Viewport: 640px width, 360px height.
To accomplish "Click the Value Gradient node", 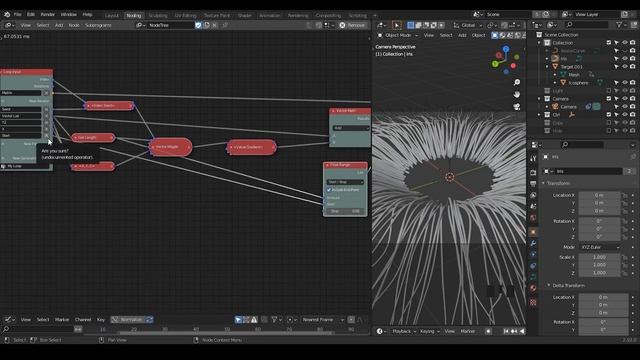I will 252,147.
